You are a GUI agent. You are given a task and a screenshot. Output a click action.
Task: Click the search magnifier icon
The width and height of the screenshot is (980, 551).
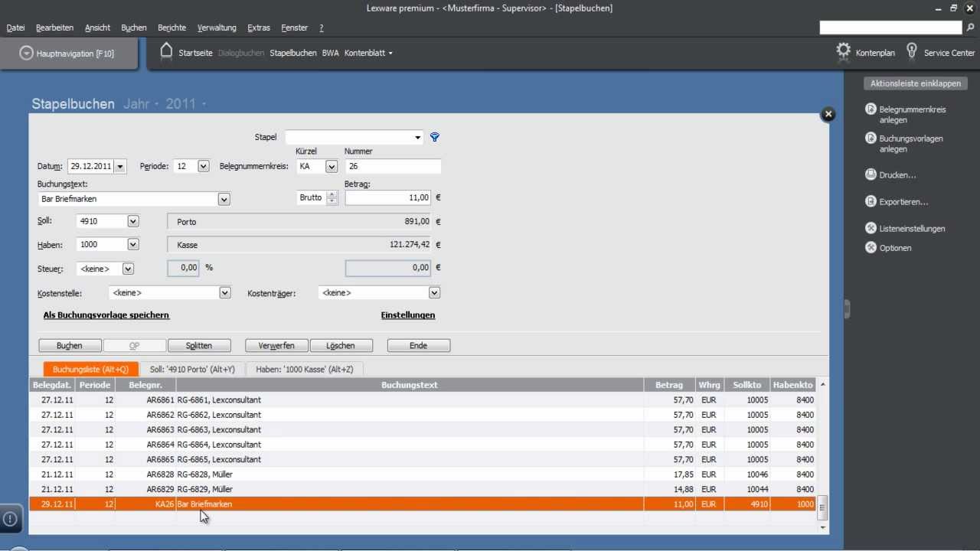tap(971, 28)
